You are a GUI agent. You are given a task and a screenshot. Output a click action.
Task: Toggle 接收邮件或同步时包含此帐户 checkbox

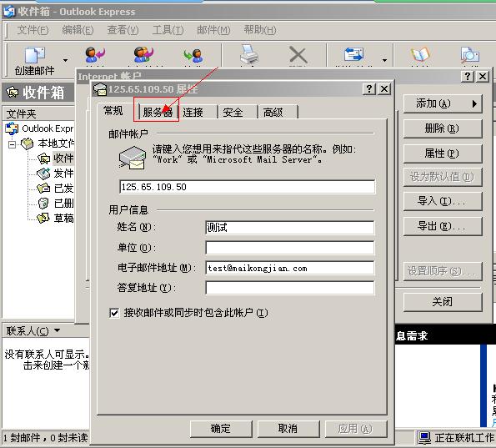114,313
